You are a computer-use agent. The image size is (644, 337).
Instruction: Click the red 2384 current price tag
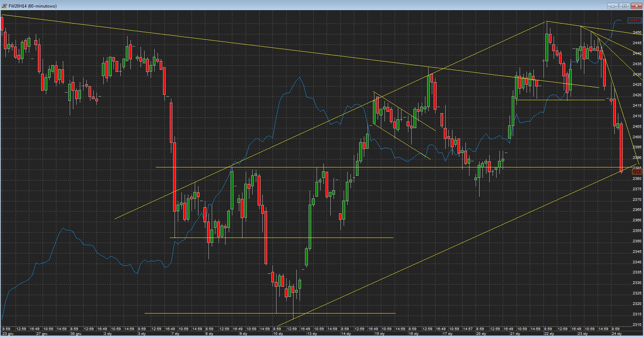click(637, 172)
